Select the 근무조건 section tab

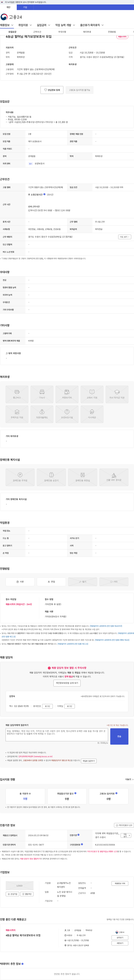pos(37,32)
